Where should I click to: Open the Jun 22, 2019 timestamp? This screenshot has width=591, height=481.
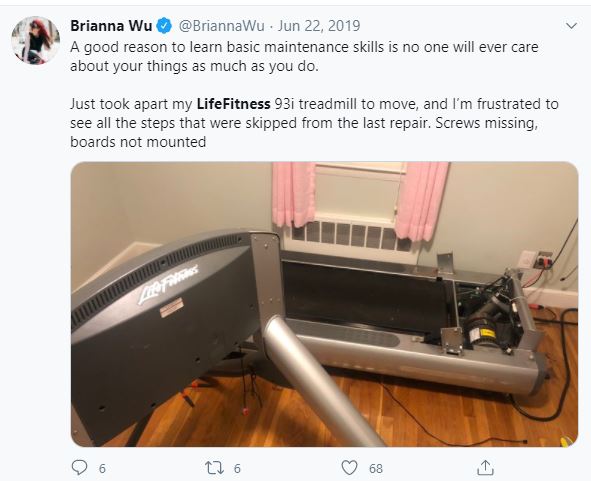click(x=319, y=26)
